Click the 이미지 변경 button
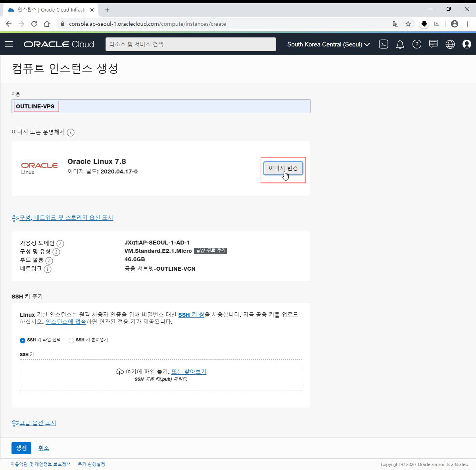 283,168
